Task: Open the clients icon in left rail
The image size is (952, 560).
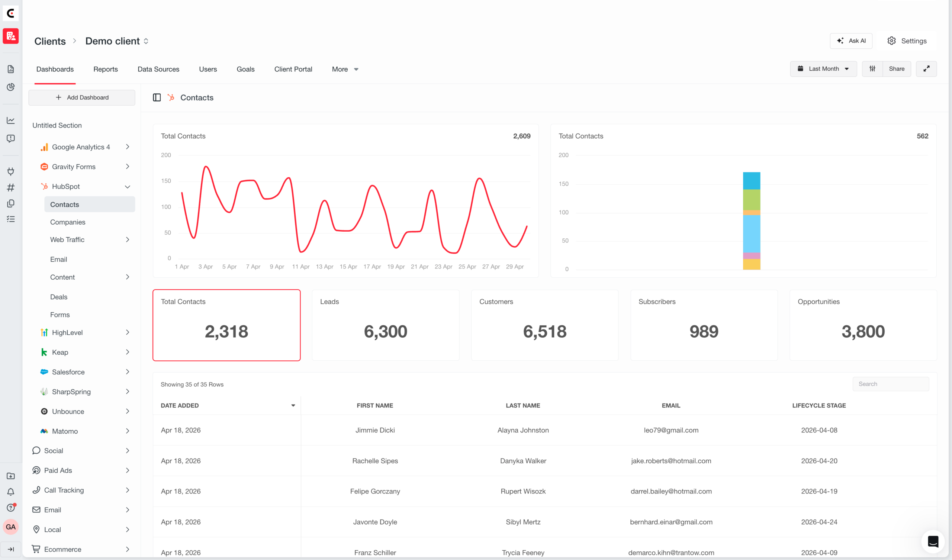Action: [x=10, y=36]
